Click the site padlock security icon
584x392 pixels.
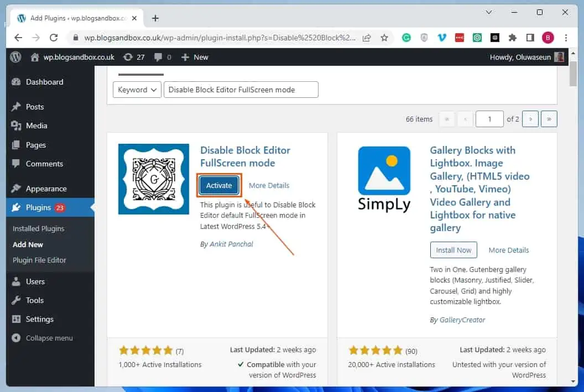(x=76, y=38)
